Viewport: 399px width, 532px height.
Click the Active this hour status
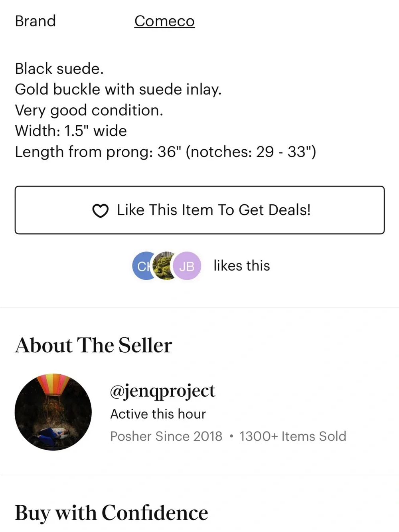tap(158, 414)
